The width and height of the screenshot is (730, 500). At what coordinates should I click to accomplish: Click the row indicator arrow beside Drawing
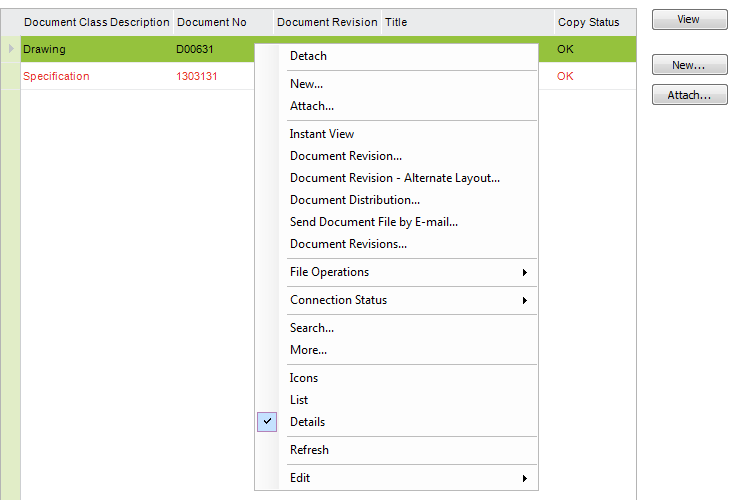tap(11, 49)
